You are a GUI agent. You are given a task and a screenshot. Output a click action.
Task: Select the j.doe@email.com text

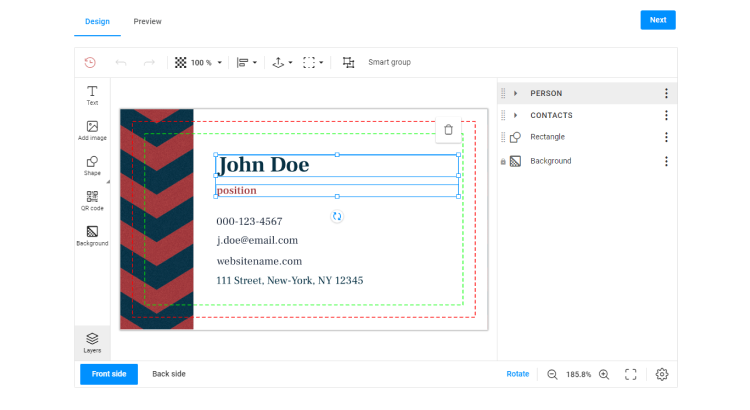[257, 241]
